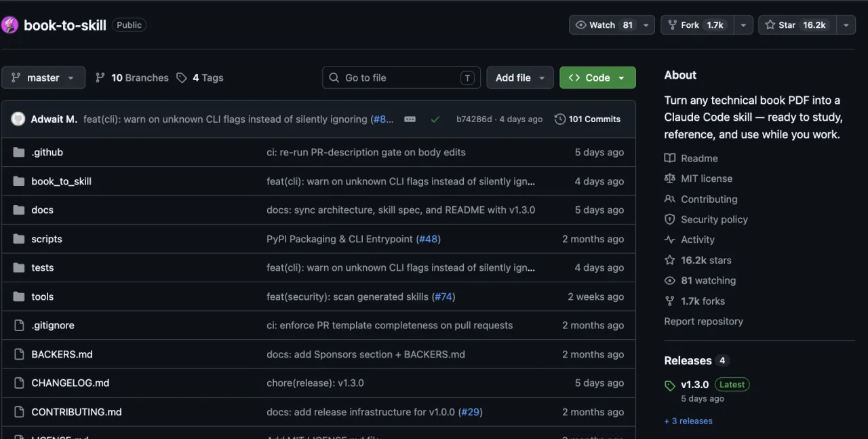Screen dimensions: 868x439
Task: Expand the Watch options dropdown arrow
Action: click(646, 25)
